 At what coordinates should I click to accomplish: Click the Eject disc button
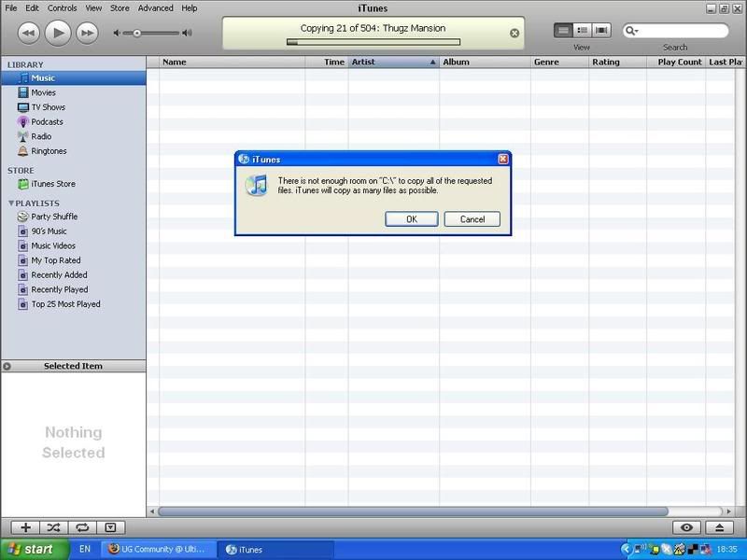719,527
